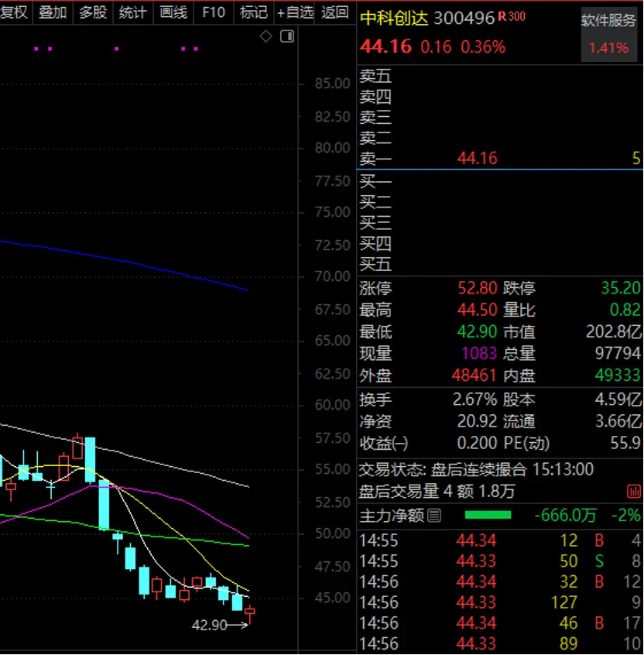
Task: Click the green 主力净额 flow bar
Action: [488, 516]
